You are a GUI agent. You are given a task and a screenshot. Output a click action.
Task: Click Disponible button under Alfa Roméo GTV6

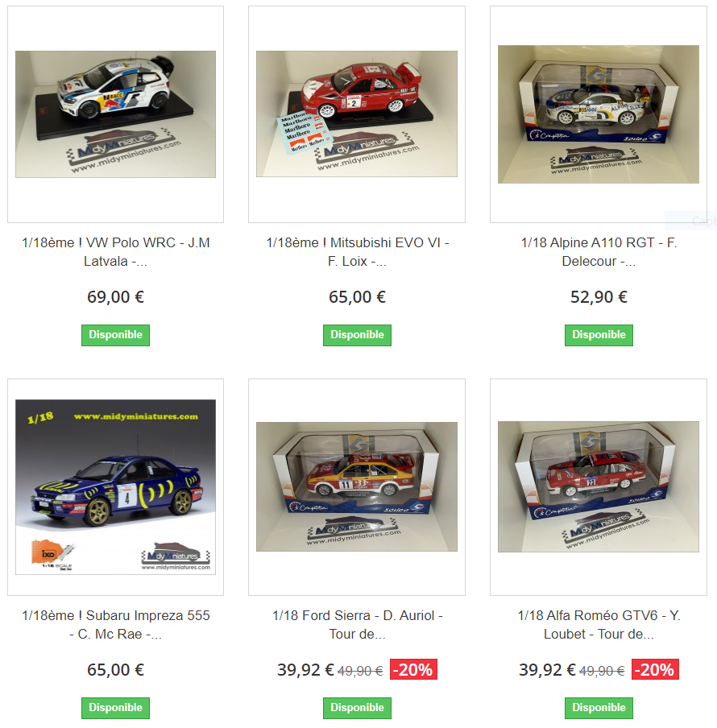[x=599, y=708]
